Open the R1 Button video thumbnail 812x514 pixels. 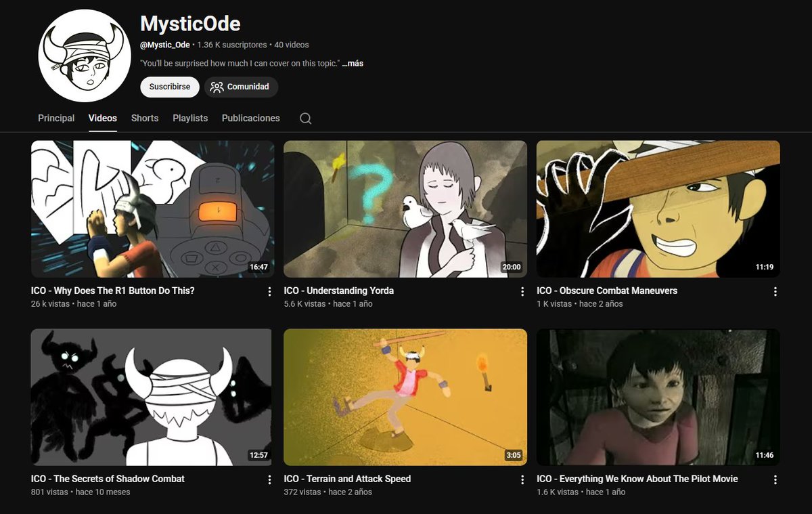pos(153,209)
